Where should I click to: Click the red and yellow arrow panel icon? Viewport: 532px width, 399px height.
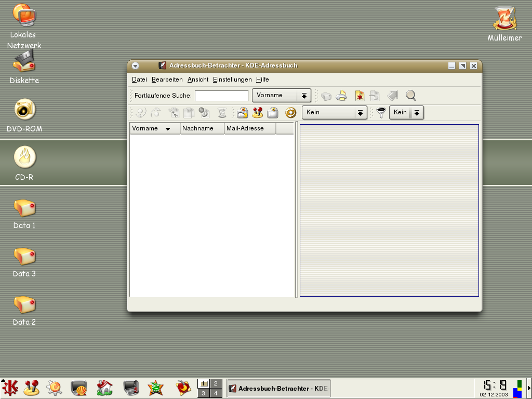[x=183, y=388]
